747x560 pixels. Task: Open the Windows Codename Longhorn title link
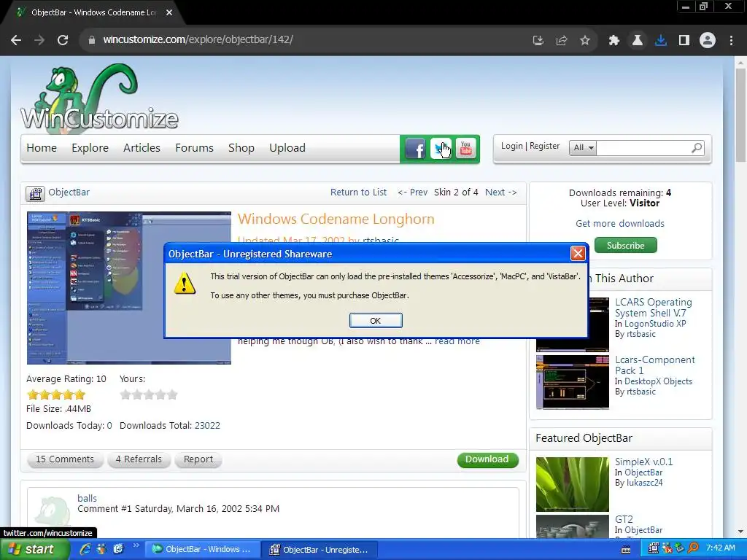point(336,219)
